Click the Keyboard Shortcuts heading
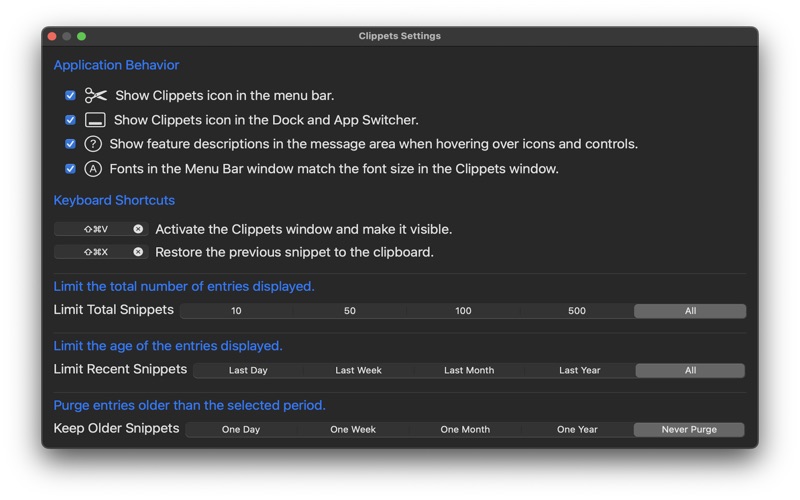 tap(114, 200)
